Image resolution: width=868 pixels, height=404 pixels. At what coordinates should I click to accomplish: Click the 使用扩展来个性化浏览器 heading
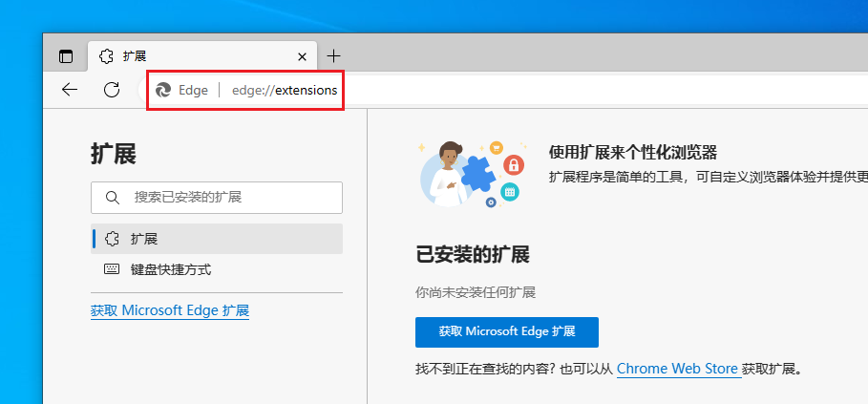tap(632, 153)
